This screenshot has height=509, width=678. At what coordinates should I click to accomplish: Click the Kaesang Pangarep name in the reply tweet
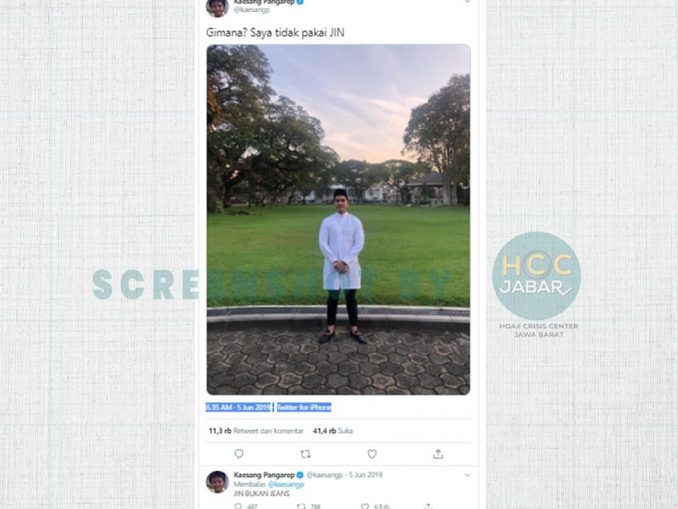coord(264,475)
